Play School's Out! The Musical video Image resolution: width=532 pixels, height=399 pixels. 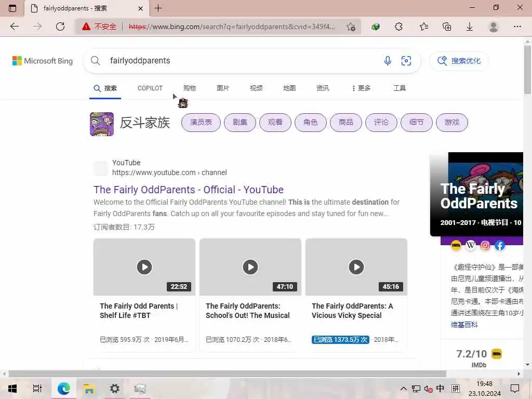(x=250, y=267)
